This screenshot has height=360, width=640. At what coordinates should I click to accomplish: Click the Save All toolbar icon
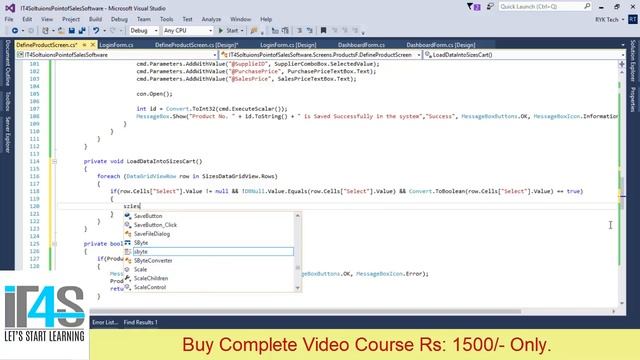[82, 31]
